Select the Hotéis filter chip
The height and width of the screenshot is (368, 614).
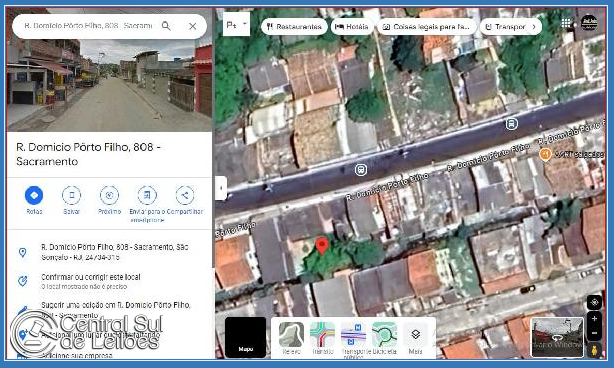352,27
